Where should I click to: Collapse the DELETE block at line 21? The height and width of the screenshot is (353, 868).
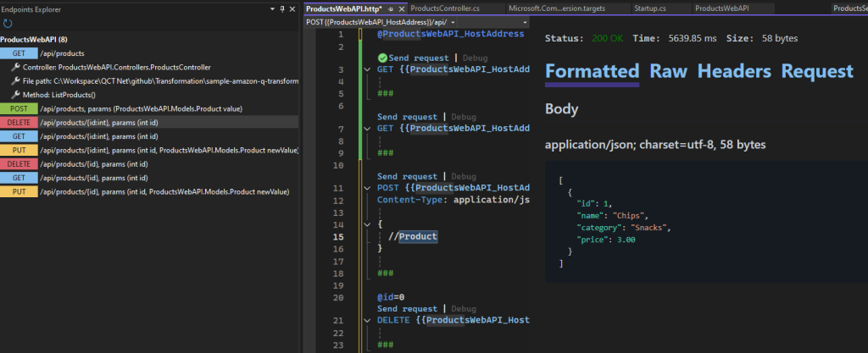tap(366, 320)
